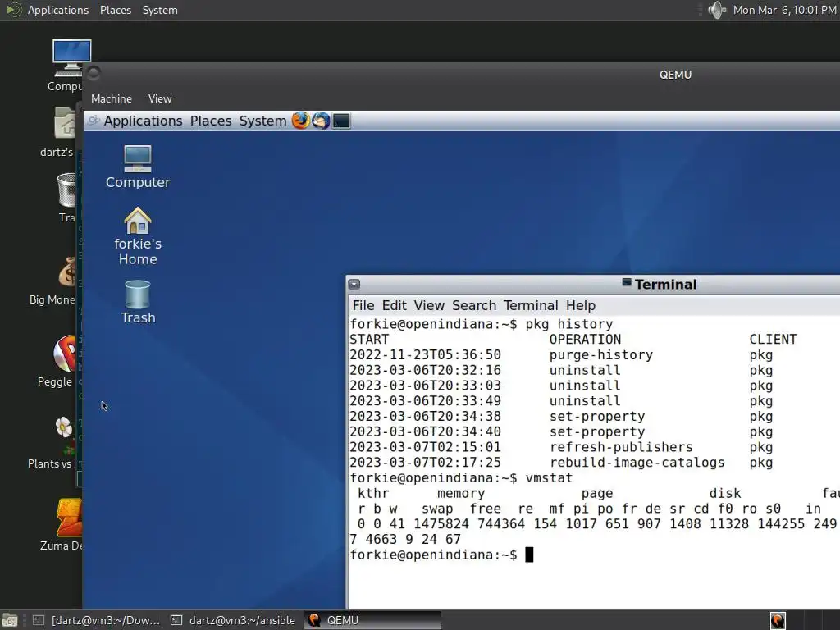Image resolution: width=840 pixels, height=630 pixels.
Task: Open the guest Places menu inside QEMU
Action: (211, 121)
